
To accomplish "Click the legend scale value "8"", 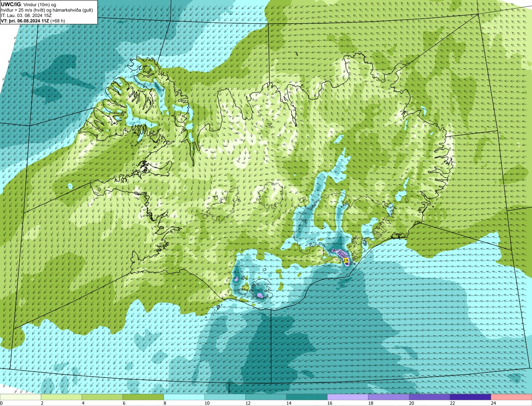I will tap(164, 403).
